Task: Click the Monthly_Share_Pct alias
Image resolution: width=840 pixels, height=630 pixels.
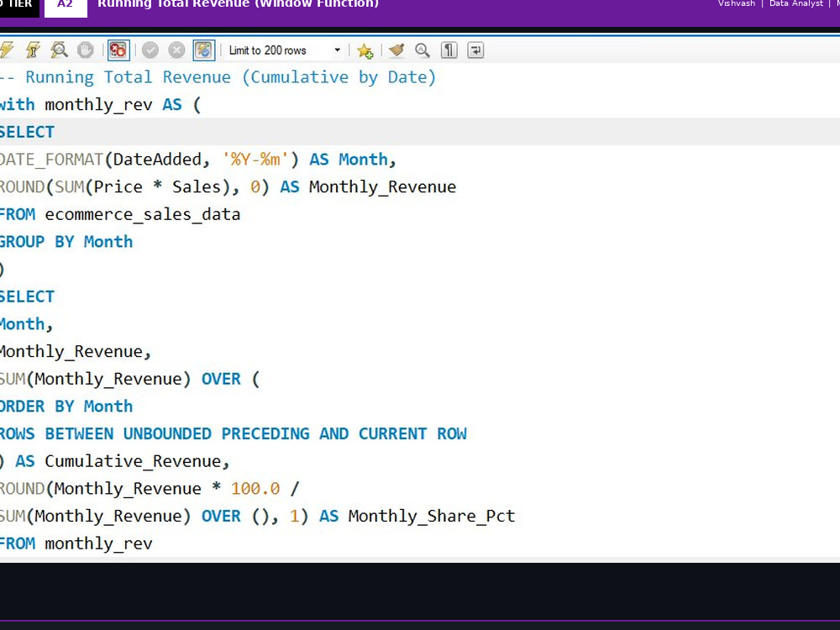Action: 432,516
